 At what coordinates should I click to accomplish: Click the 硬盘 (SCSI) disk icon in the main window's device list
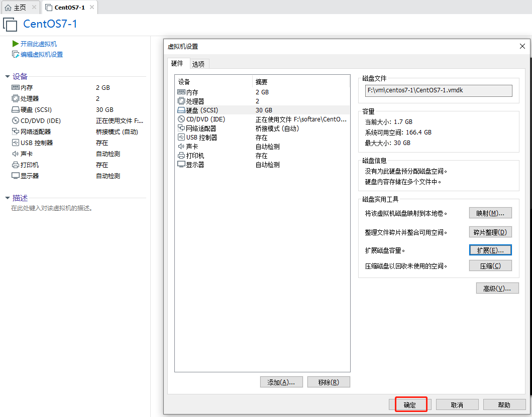click(15, 110)
